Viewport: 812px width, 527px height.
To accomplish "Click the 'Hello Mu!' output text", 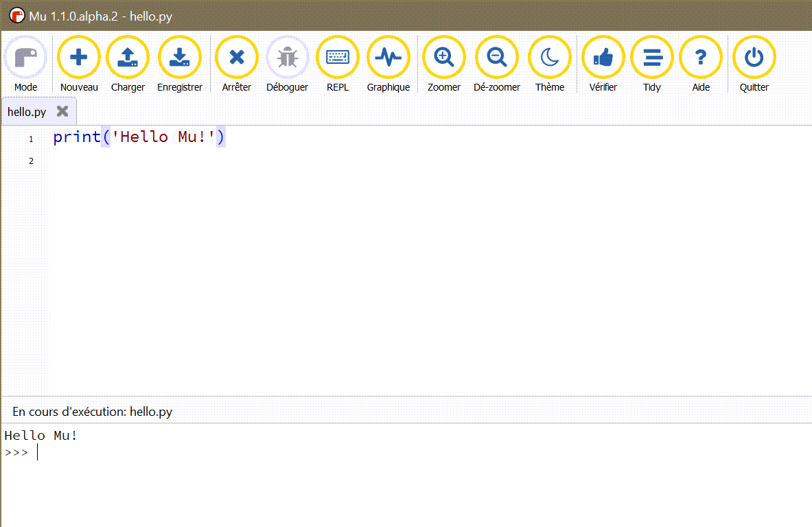I will (x=41, y=435).
